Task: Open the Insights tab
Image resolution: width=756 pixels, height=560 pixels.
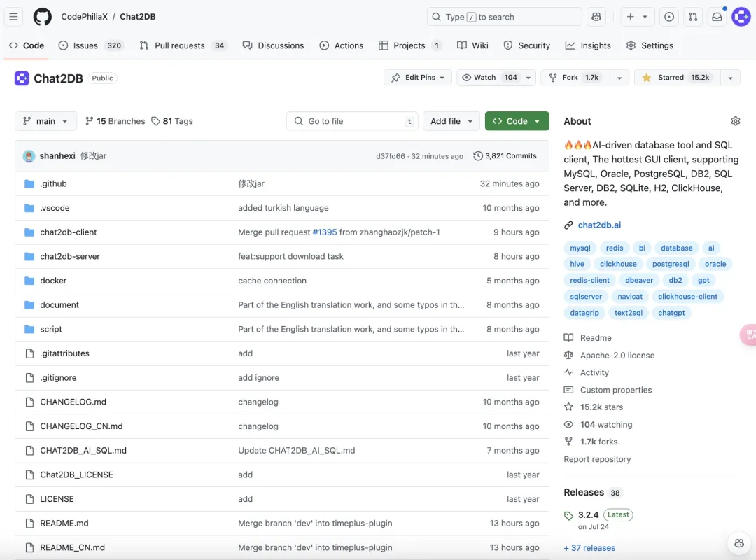Action: pos(588,45)
